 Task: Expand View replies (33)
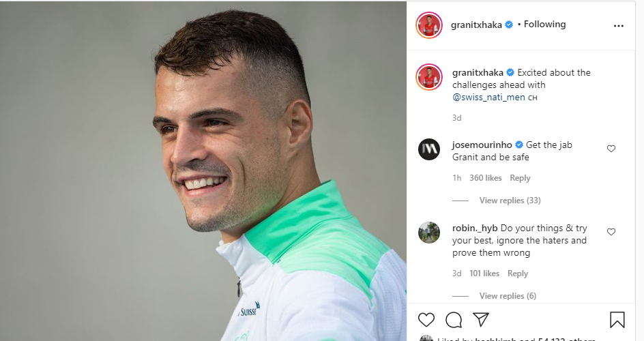click(510, 201)
